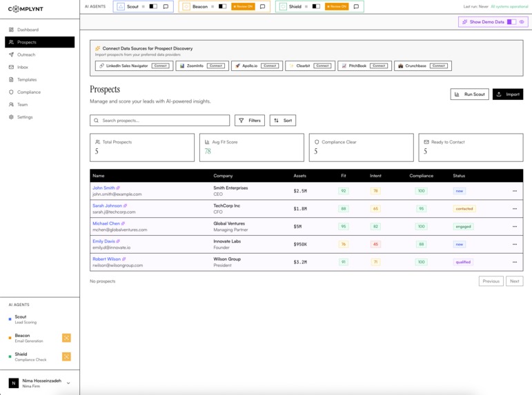Sort by the Compliance column header
The image size is (532, 395).
(x=421, y=176)
